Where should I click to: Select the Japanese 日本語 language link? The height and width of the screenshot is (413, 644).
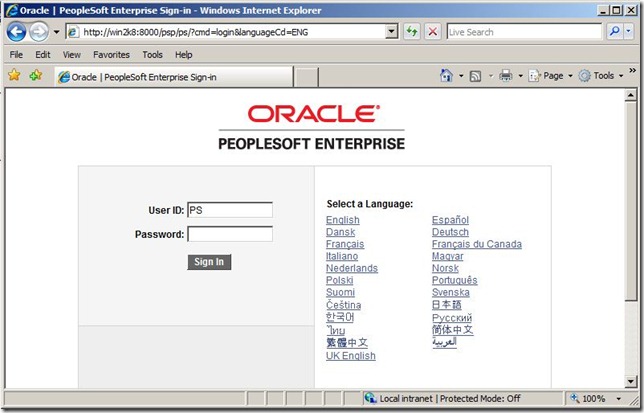(446, 305)
